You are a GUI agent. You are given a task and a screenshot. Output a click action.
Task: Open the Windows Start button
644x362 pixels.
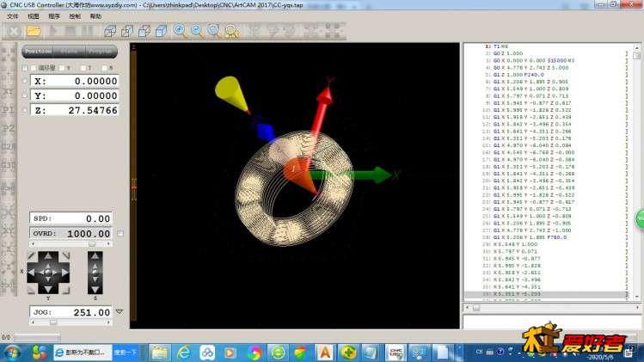[12, 353]
